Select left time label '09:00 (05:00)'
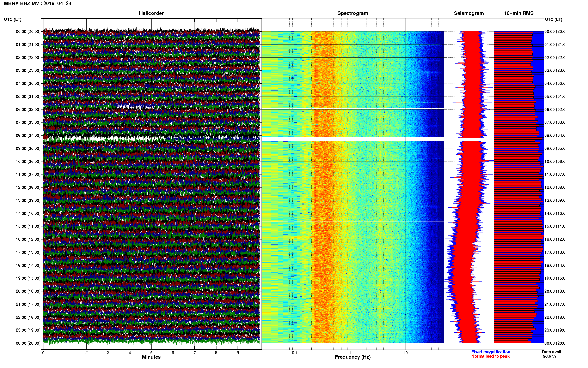 28,148
